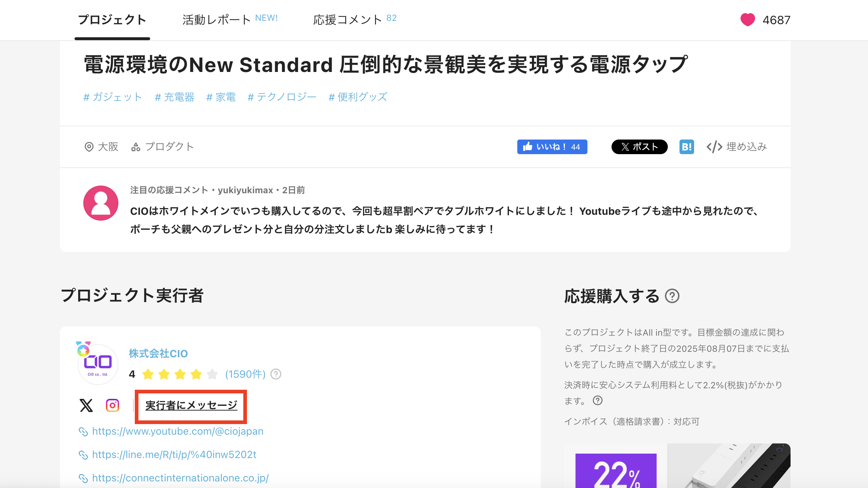868x488 pixels.
Task: Open the connectinternationalone.co.jp link
Action: click(x=180, y=478)
